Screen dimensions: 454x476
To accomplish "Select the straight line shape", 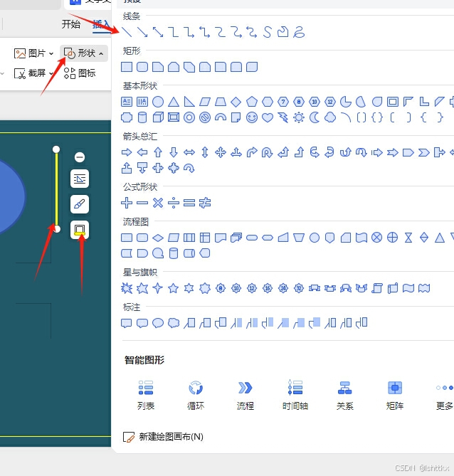I will pos(127,32).
